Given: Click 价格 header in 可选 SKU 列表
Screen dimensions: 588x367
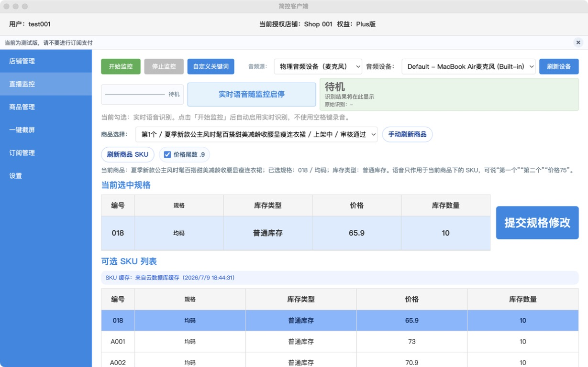Looking at the screenshot, I should (x=411, y=299).
